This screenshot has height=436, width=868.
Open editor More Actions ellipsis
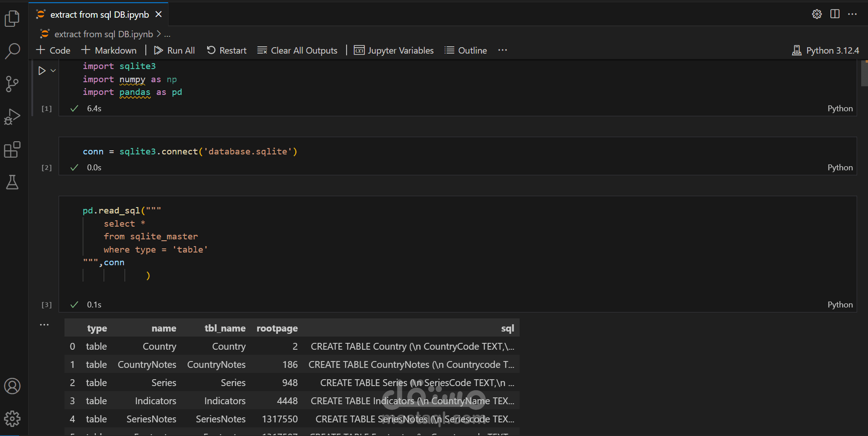click(x=853, y=14)
